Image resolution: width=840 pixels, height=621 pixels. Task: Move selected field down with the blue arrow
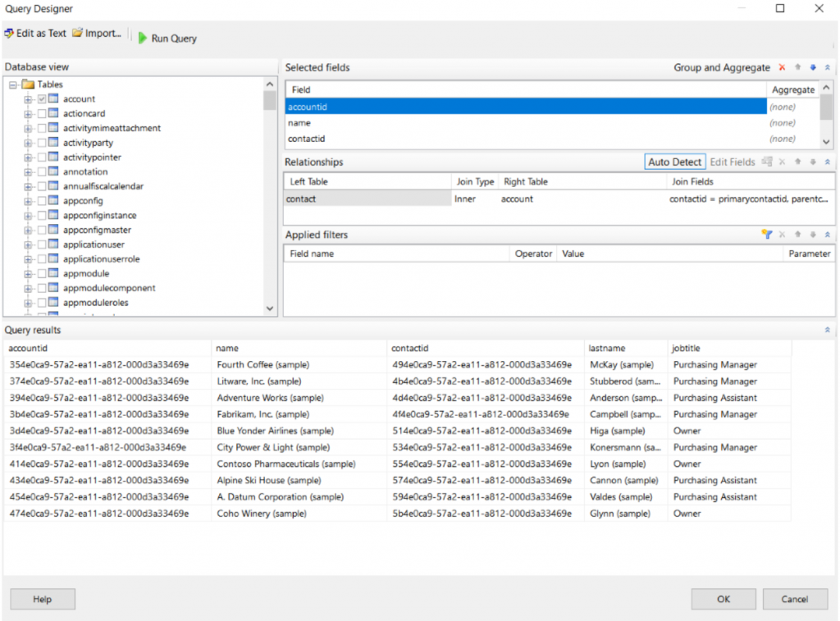(813, 67)
